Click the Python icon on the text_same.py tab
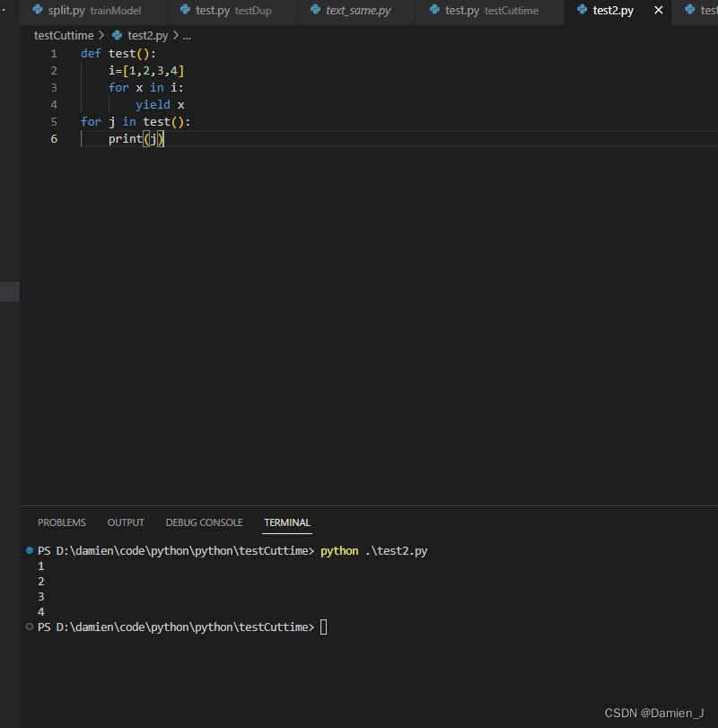 tap(313, 11)
